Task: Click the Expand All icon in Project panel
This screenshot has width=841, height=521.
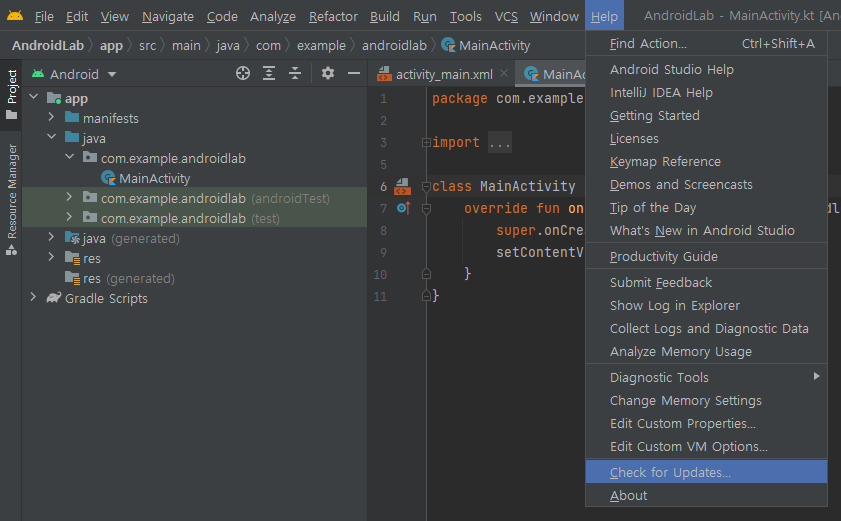Action: coord(269,74)
